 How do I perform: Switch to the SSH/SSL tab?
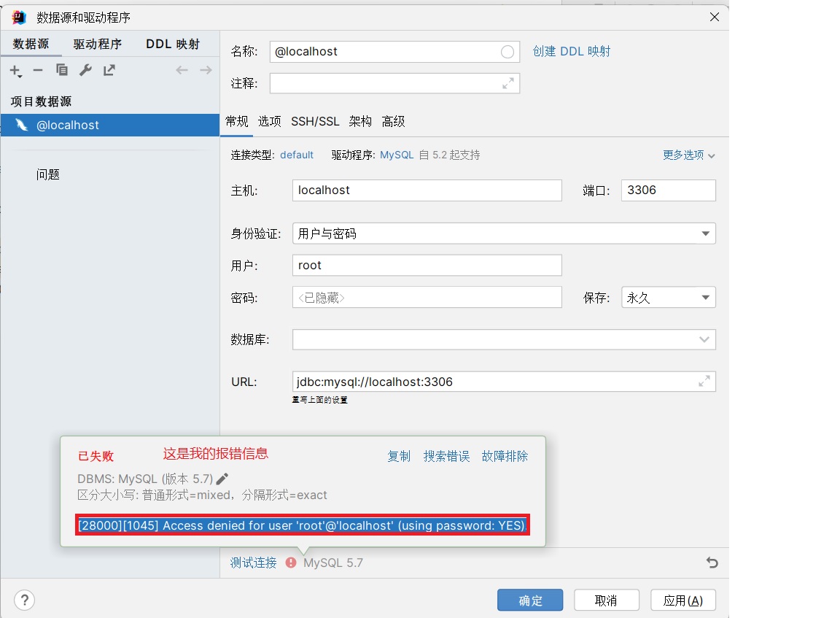(x=315, y=121)
